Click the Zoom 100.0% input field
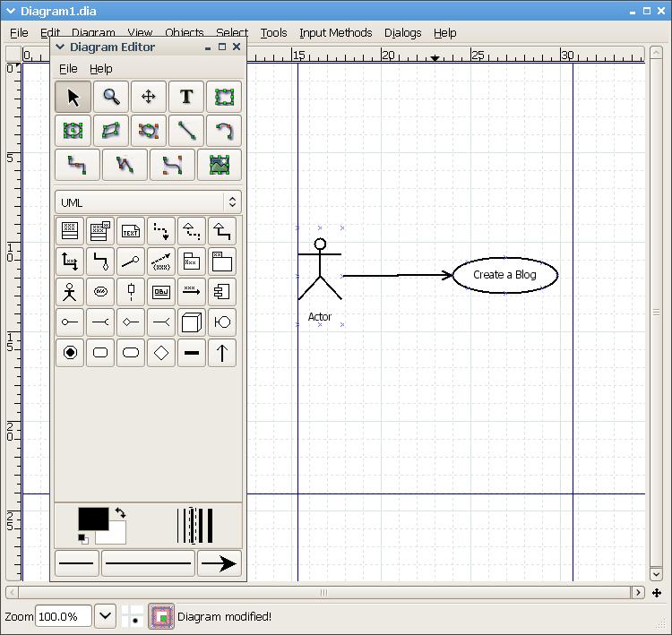 tap(64, 616)
